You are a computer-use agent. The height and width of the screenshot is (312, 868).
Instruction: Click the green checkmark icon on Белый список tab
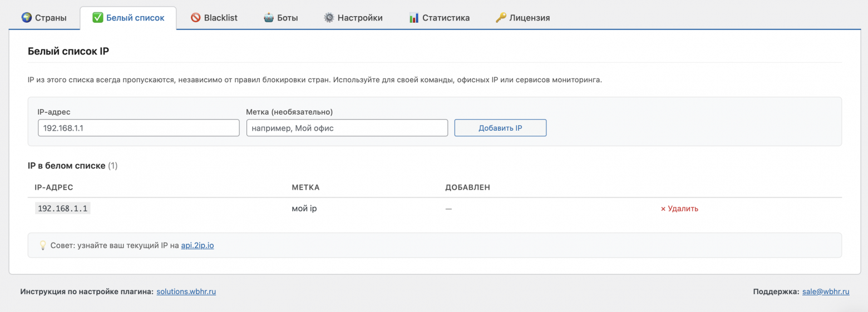coord(97,18)
